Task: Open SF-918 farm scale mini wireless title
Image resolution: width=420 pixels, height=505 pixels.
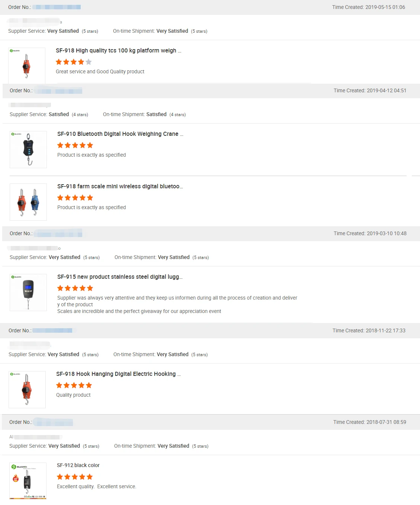Action: [120, 186]
